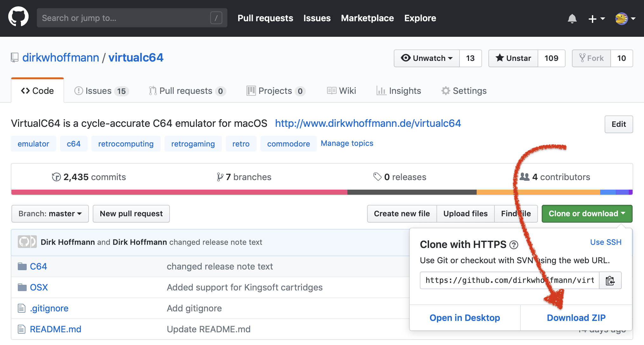Open the OSX folder
This screenshot has height=345, width=644.
39,287
